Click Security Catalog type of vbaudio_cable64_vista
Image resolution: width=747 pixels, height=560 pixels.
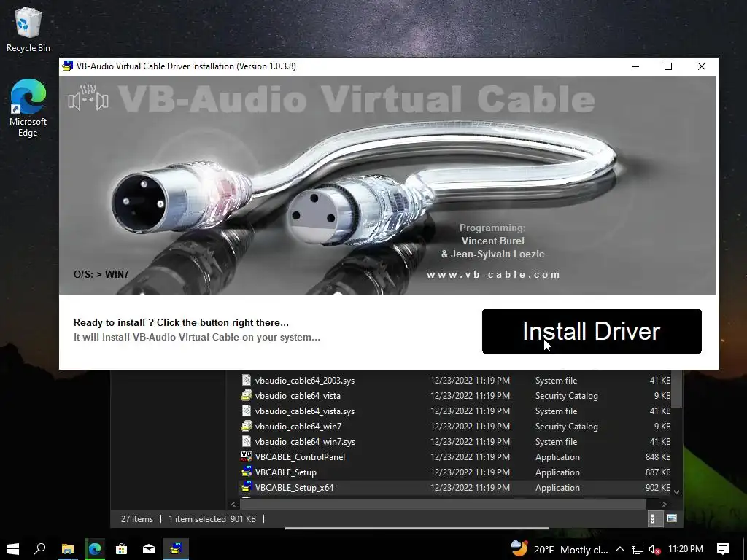[566, 396]
